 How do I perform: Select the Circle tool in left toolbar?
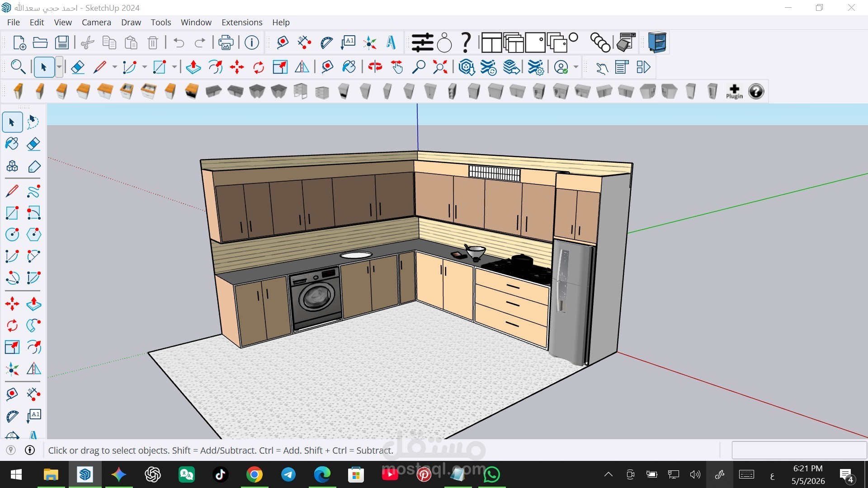[12, 234]
